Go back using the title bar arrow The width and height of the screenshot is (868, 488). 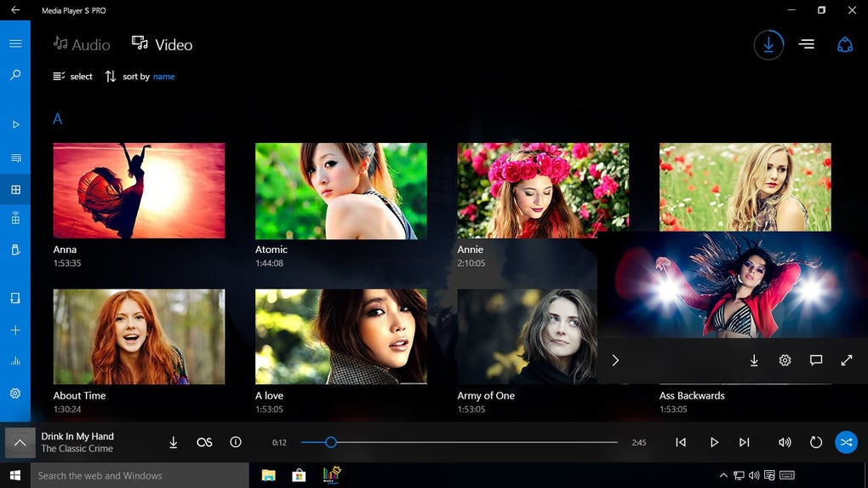coord(15,10)
